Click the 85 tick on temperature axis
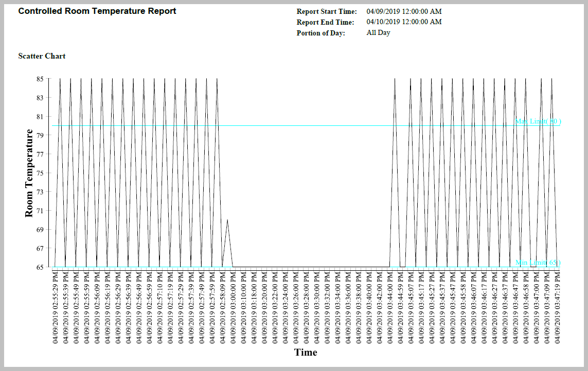 coord(40,79)
